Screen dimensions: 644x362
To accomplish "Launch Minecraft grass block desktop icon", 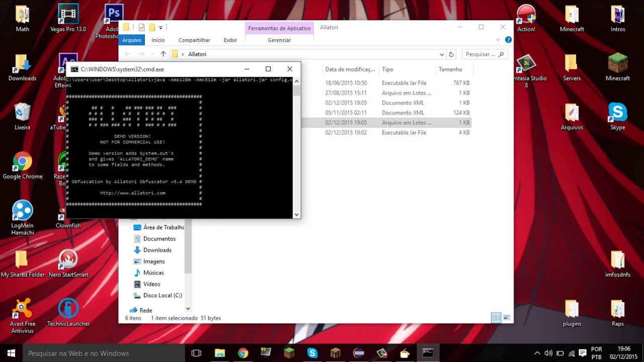I will [618, 68].
